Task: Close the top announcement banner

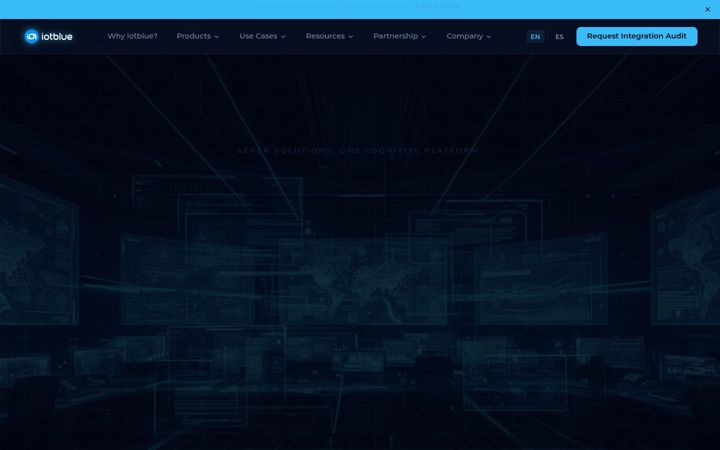Action: click(707, 9)
